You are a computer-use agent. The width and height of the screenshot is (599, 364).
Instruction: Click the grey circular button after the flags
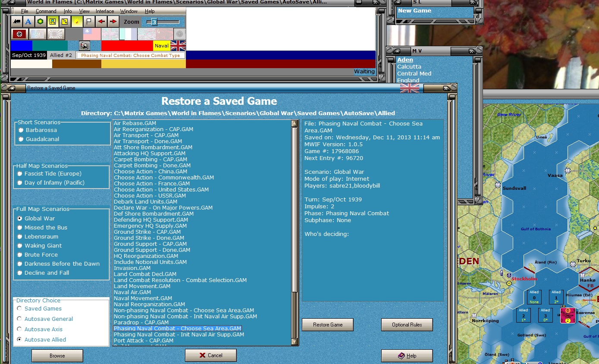[x=179, y=34]
